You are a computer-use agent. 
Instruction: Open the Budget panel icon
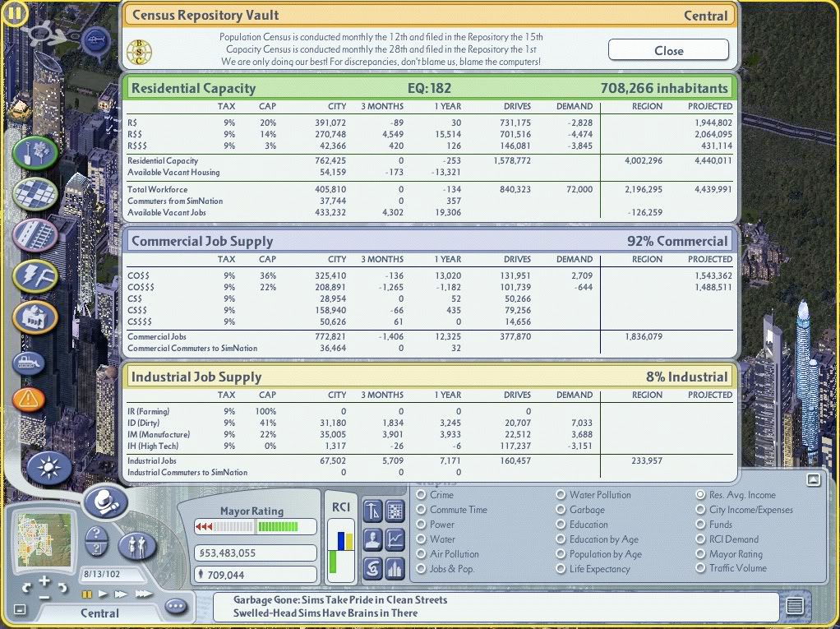pyautogui.click(x=373, y=511)
